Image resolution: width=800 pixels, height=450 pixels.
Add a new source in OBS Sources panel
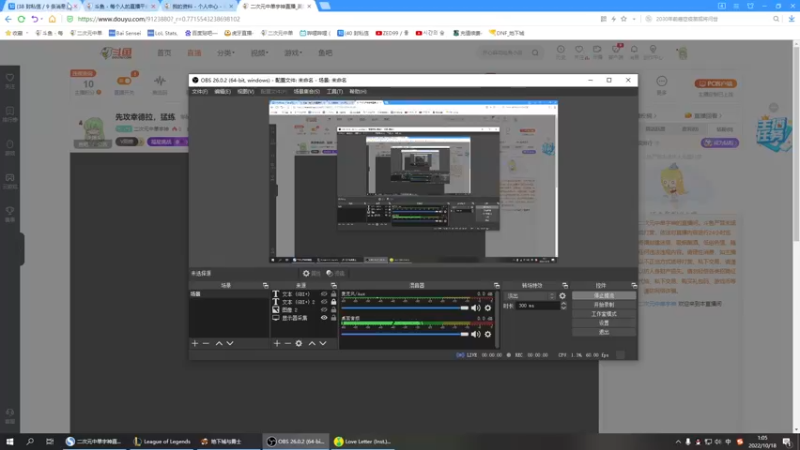click(277, 343)
